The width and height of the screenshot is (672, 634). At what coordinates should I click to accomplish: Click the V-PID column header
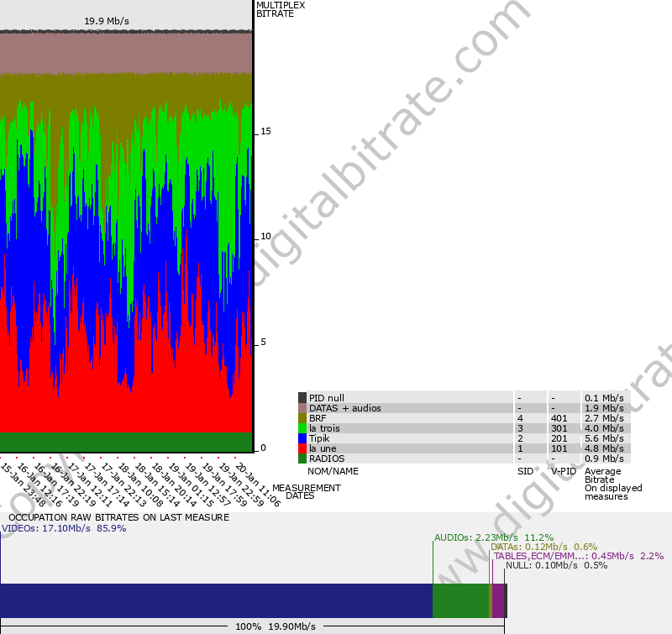click(562, 471)
